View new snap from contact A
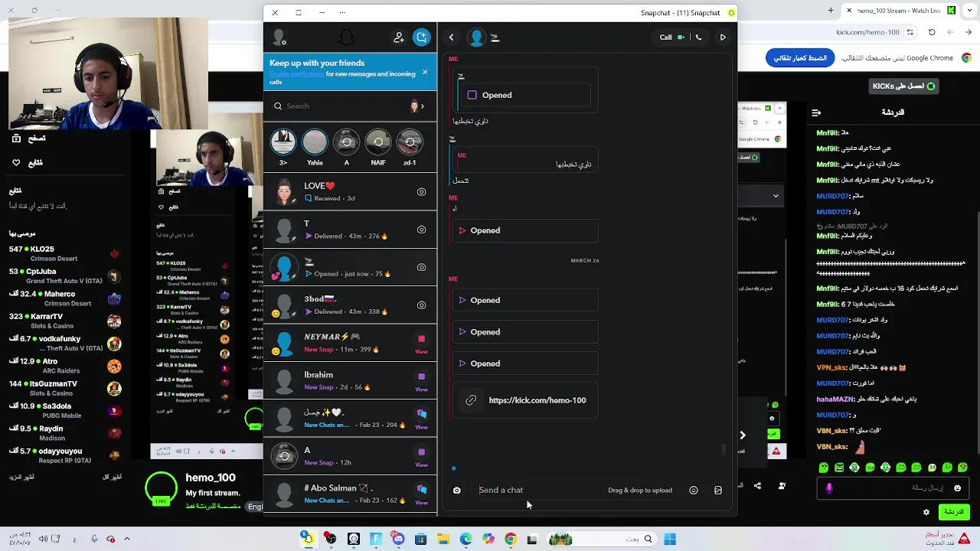This screenshot has width=980, height=551. tap(421, 457)
